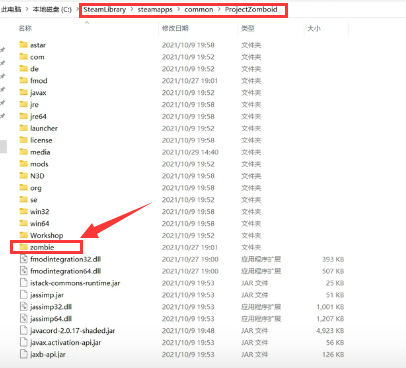Click the size 1,001 KB of jassimp32.dll
Viewport: 406px width, 368px height.
tap(330, 307)
